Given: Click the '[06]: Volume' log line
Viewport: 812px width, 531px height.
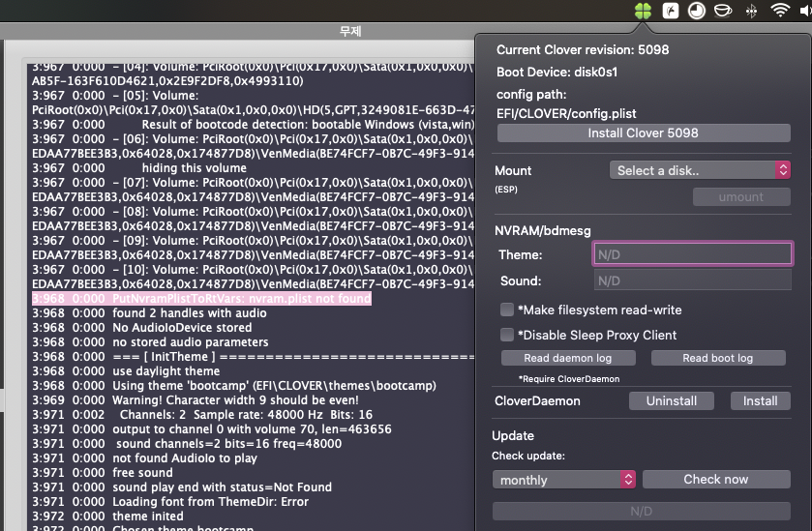Looking at the screenshot, I should 253,139.
